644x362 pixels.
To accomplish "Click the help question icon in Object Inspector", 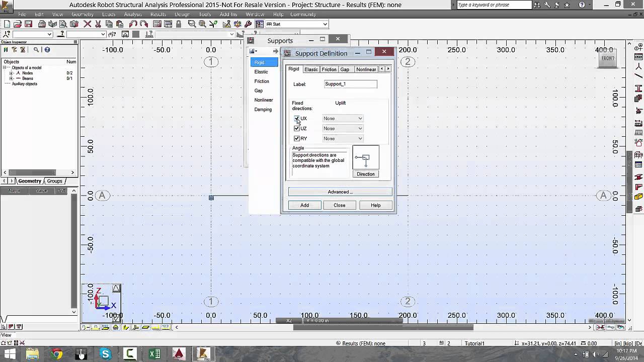I will pyautogui.click(x=47, y=50).
